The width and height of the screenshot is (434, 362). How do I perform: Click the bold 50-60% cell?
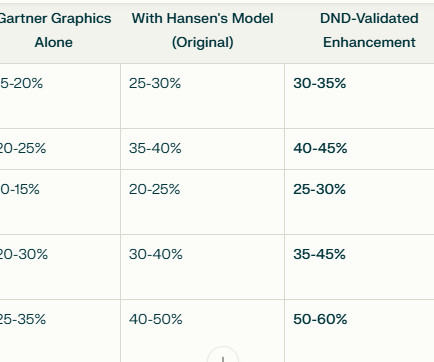[320, 319]
